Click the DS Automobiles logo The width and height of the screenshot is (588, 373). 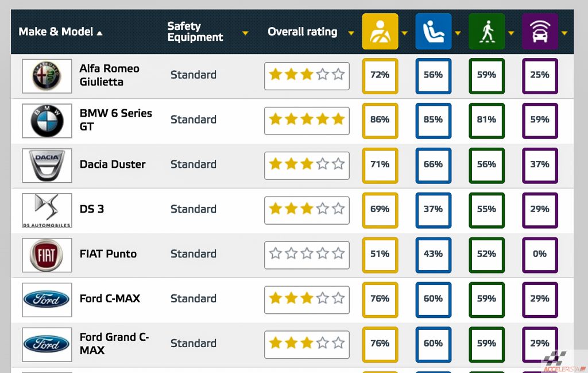coord(47,210)
